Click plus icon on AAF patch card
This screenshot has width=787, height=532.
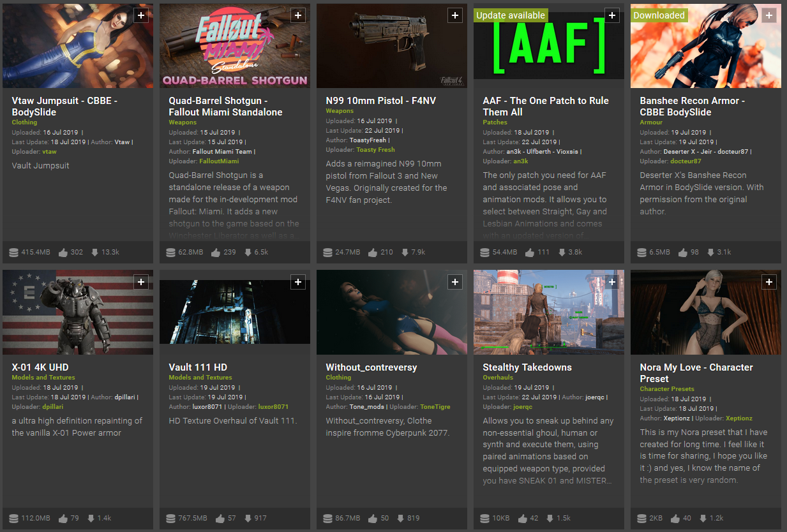[612, 15]
